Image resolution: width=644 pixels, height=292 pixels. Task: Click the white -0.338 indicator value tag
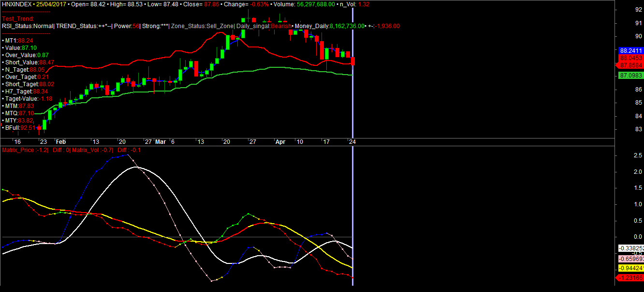pyautogui.click(x=630, y=248)
